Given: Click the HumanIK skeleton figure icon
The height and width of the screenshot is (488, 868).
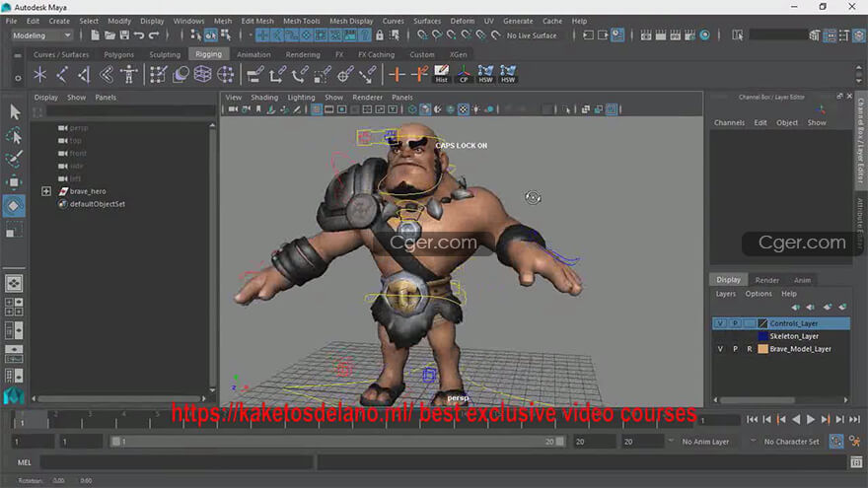Looking at the screenshot, I should [x=129, y=74].
